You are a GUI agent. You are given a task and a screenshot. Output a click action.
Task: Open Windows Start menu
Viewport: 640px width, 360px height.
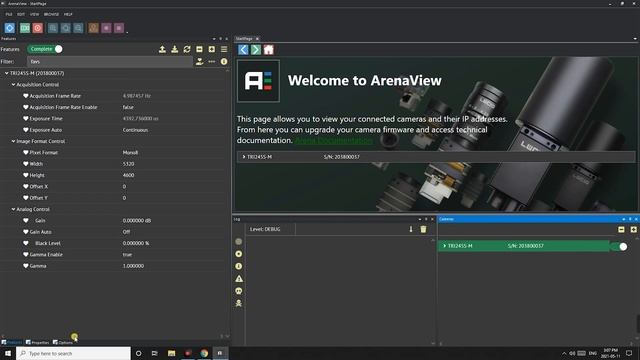[8, 353]
